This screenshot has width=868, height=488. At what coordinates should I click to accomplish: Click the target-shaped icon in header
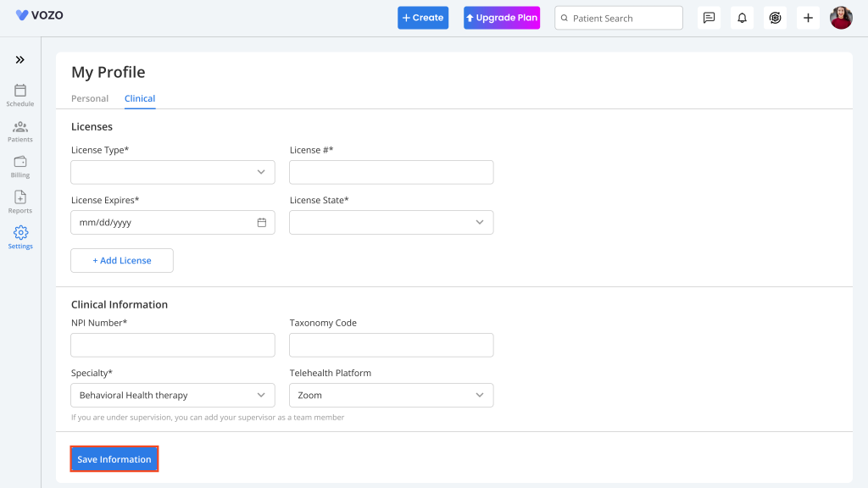coord(775,18)
